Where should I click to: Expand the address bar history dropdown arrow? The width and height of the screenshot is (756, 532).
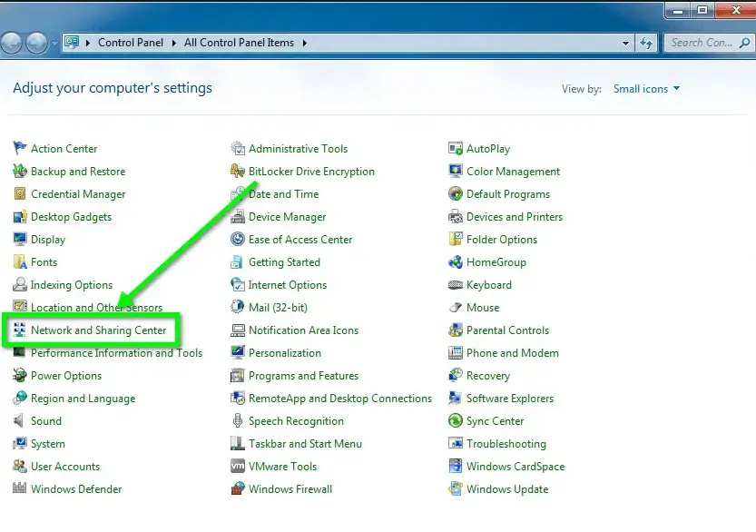point(625,43)
